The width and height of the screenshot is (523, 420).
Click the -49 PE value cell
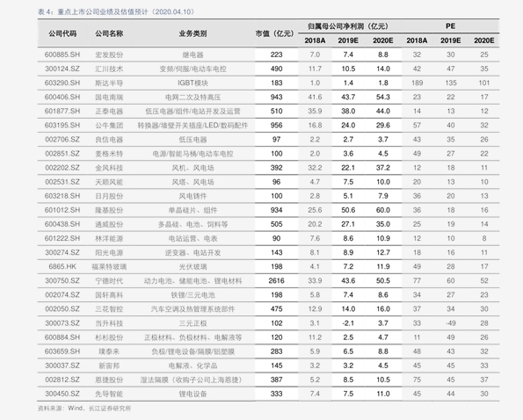click(x=450, y=323)
